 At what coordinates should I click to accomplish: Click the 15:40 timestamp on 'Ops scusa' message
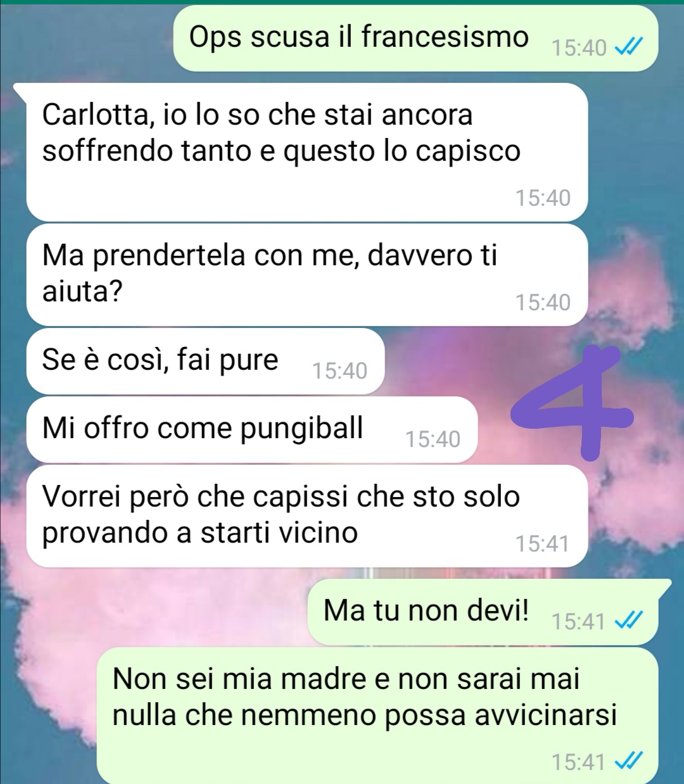pos(579,47)
